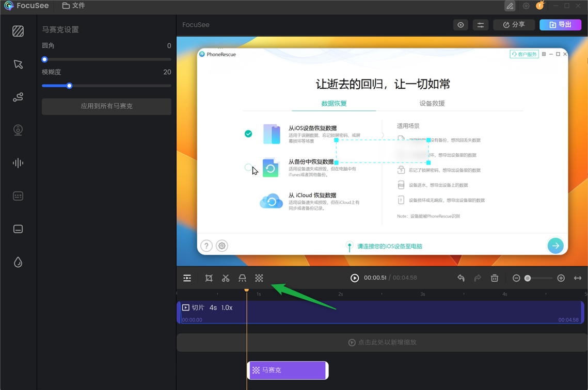Click the FocuSee logo icon
This screenshot has height=390, width=588.
tap(9, 6)
